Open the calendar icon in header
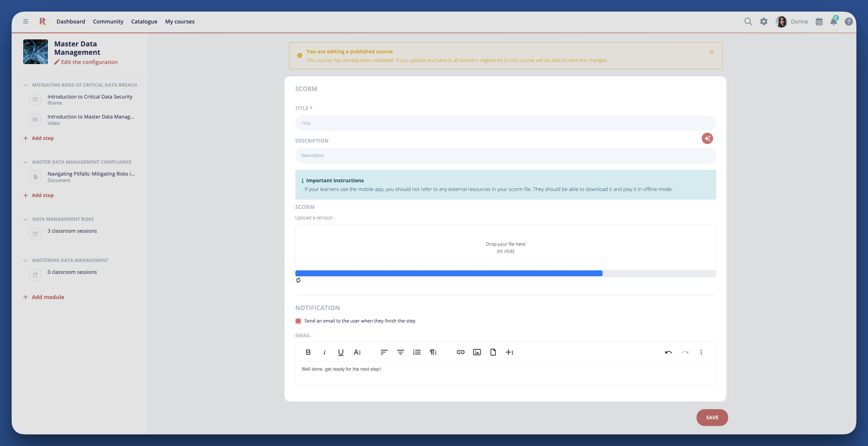The image size is (868, 446). pos(819,22)
